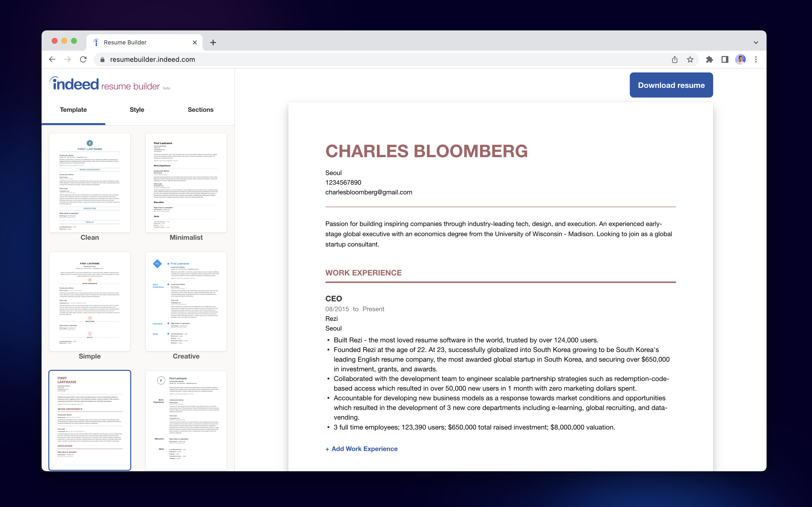Select the Template tab
Screen dimensions: 812x507
coord(73,110)
